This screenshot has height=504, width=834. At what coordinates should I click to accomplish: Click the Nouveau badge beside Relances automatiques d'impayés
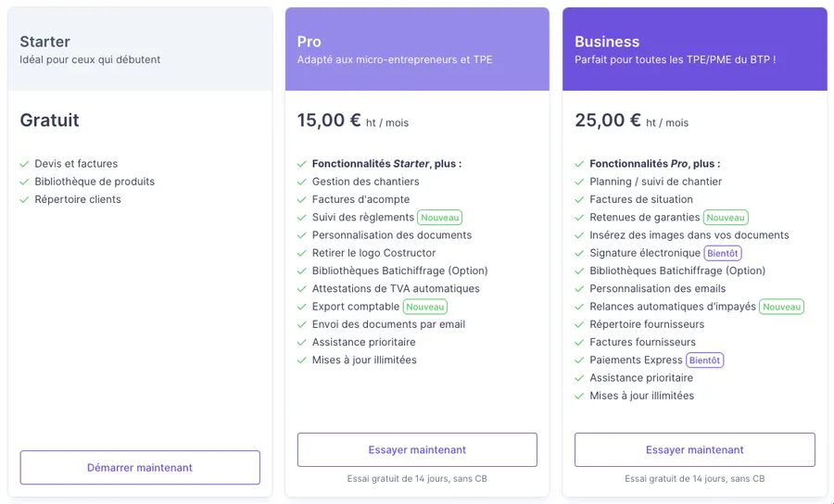point(781,307)
